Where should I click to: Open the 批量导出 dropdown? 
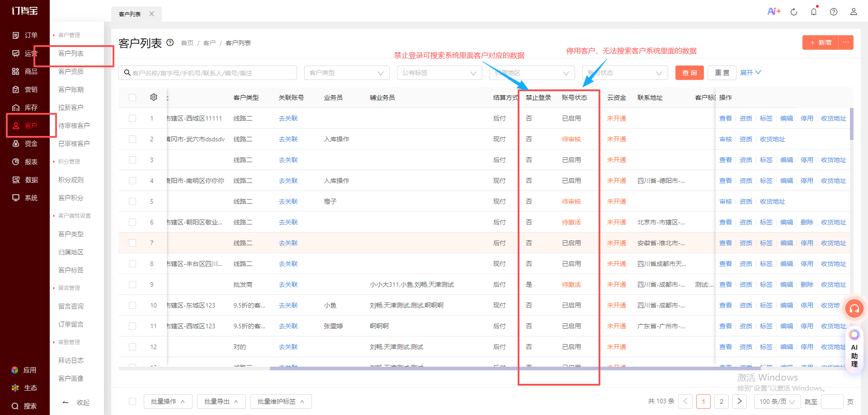click(222, 401)
